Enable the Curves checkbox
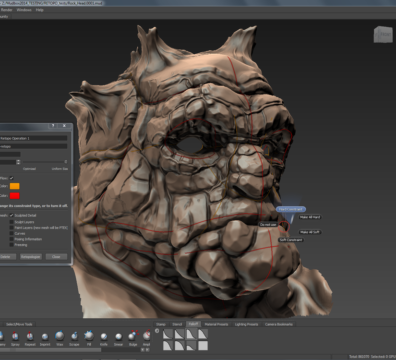Image resolution: width=396 pixels, height=360 pixels. [x=12, y=233]
